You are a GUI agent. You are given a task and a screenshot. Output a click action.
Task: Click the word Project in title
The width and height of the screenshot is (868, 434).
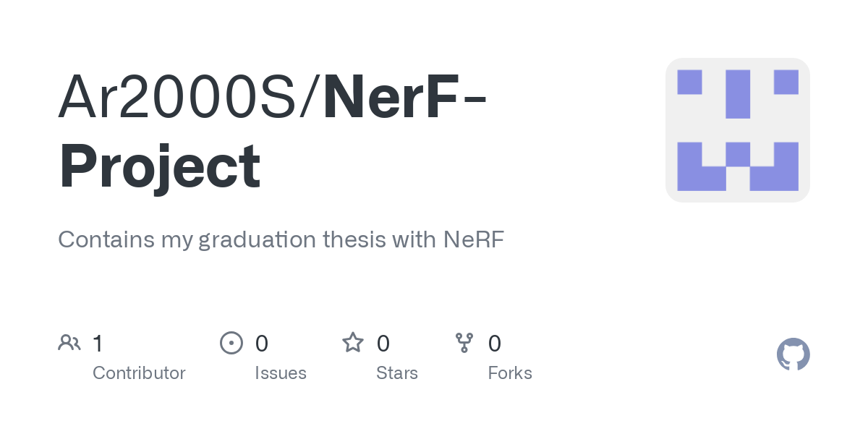[x=159, y=166]
